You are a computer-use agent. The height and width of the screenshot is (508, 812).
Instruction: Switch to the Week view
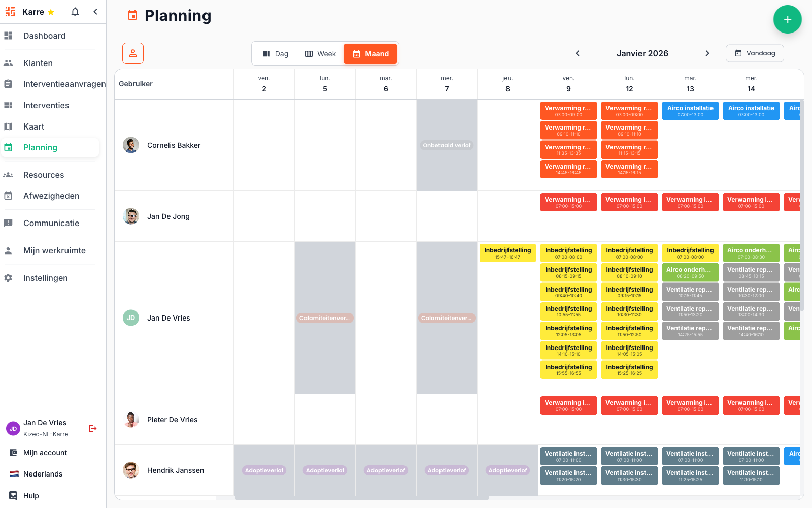pos(320,54)
